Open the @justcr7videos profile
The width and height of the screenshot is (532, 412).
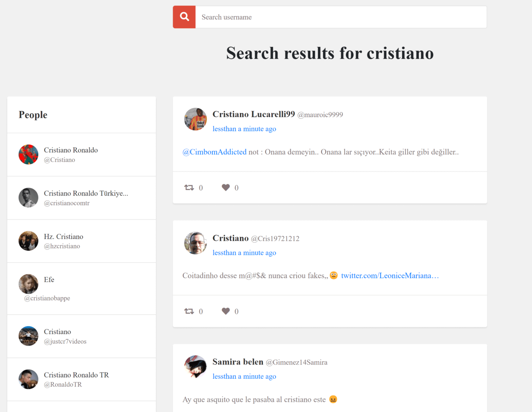click(65, 341)
